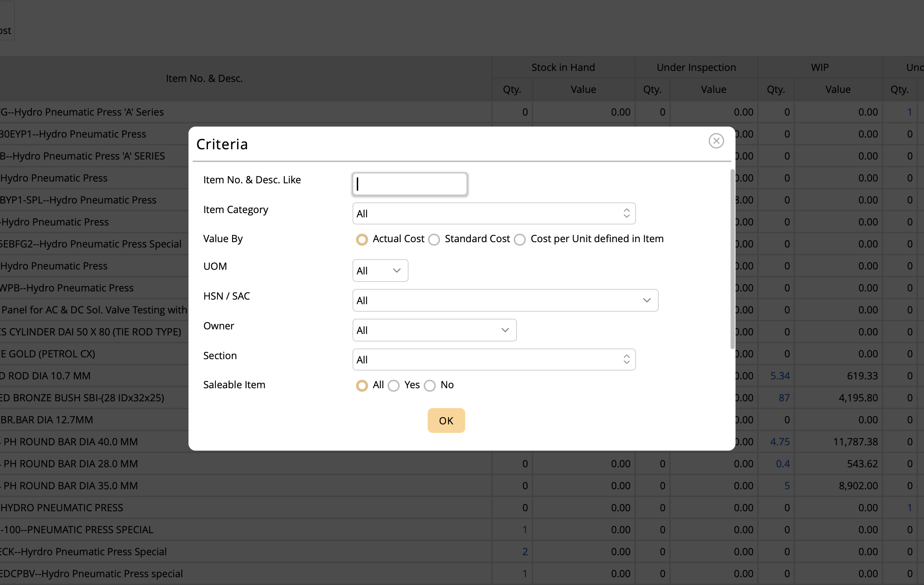The image size is (924, 585).
Task: Click the Stock in Hand column header
Action: (x=563, y=67)
